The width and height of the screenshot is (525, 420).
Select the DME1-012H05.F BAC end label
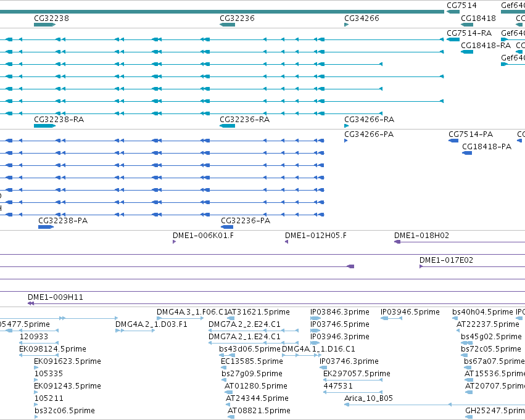pos(316,236)
